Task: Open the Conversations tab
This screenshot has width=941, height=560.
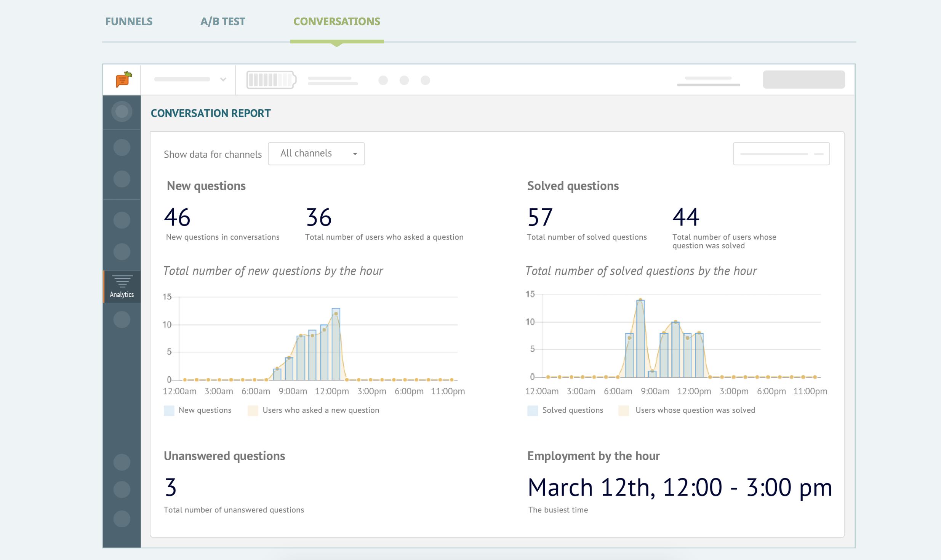Action: (337, 21)
